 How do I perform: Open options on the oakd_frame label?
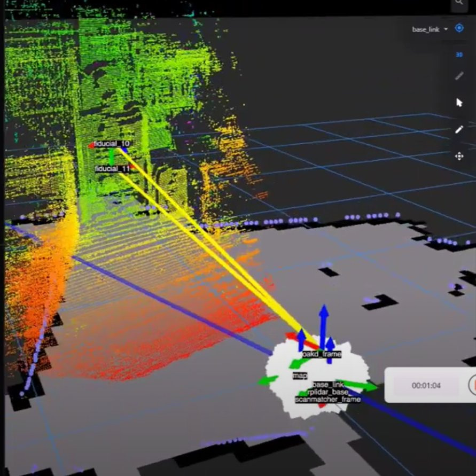pos(321,353)
